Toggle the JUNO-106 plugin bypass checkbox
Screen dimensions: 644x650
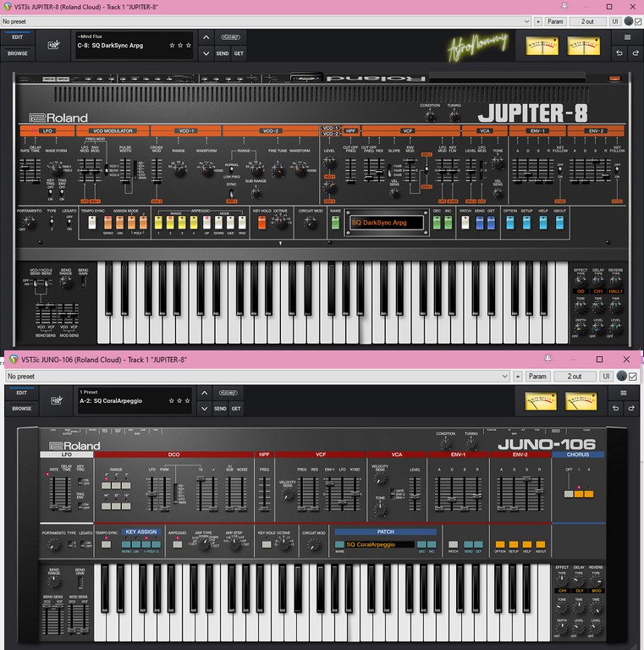tap(632, 377)
